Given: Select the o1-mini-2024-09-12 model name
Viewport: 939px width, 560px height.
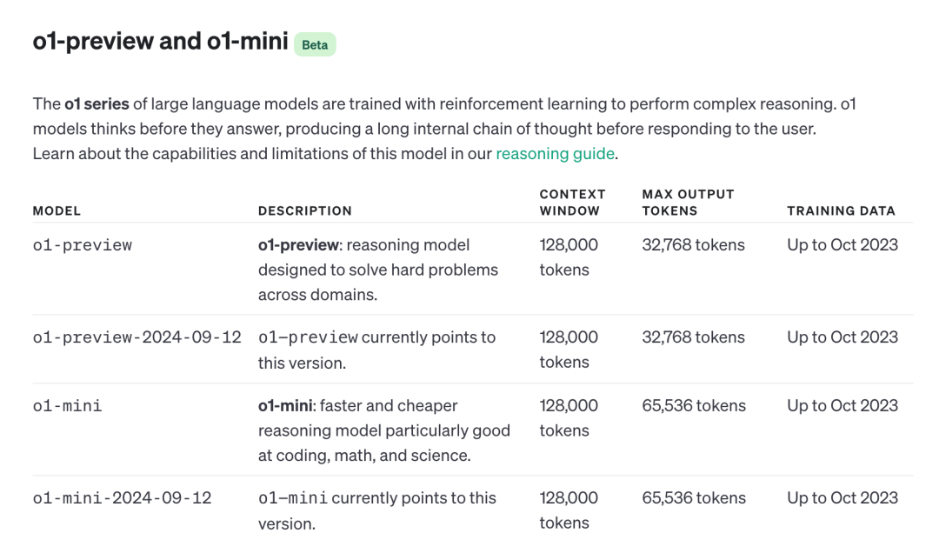Looking at the screenshot, I should (x=122, y=498).
